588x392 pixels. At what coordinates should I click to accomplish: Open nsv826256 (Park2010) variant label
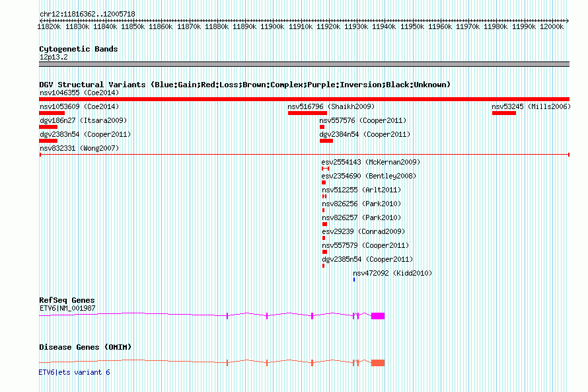pos(361,204)
